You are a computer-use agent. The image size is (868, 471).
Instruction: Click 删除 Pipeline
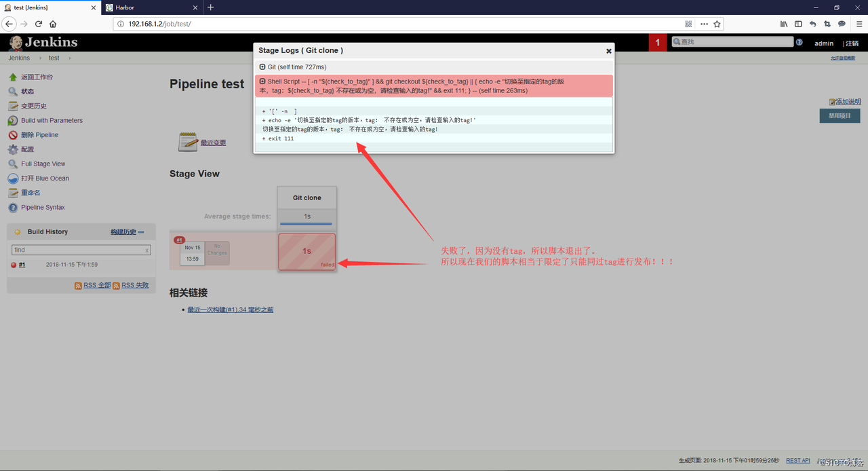[x=39, y=135]
